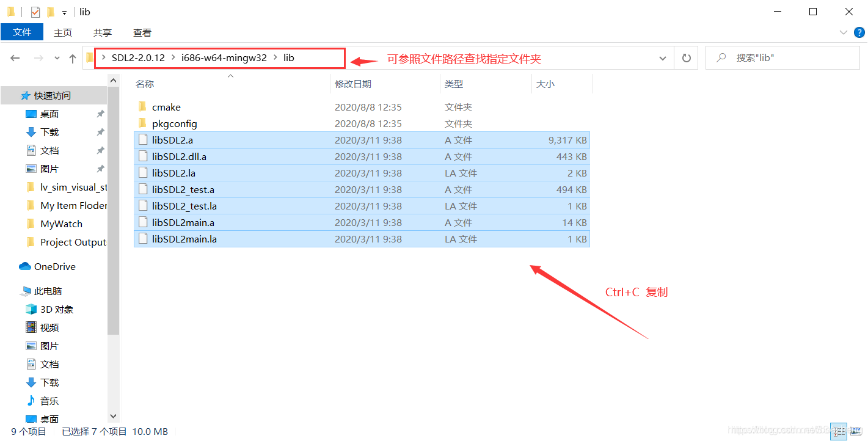Switch to large icons view in status bar
The width and height of the screenshot is (868, 441).
pyautogui.click(x=855, y=431)
